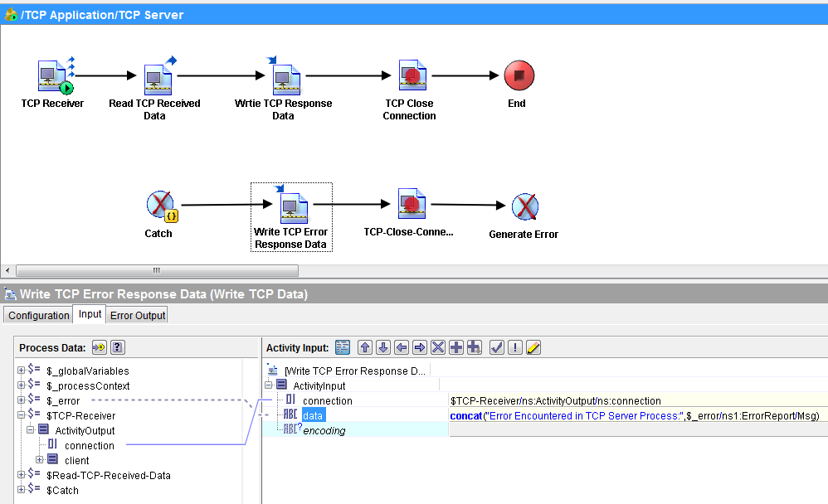
Task: Select the Generate Error activity icon
Action: 525,206
